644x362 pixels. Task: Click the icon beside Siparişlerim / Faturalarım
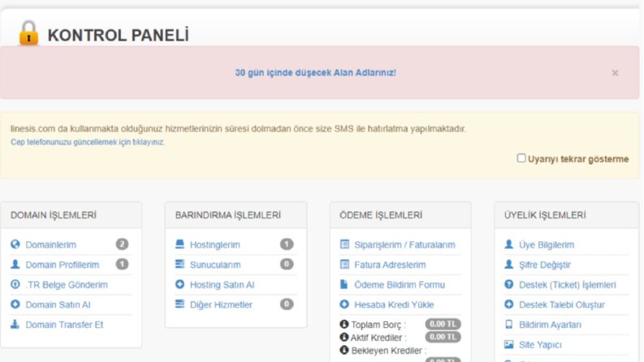tap(344, 244)
